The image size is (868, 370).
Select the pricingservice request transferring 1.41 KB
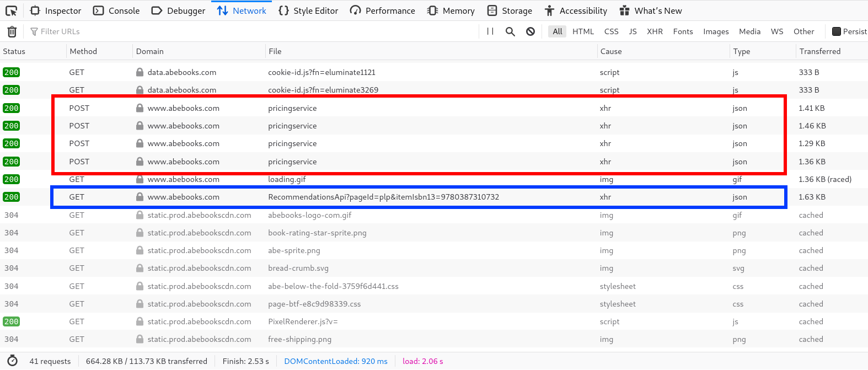(x=434, y=108)
